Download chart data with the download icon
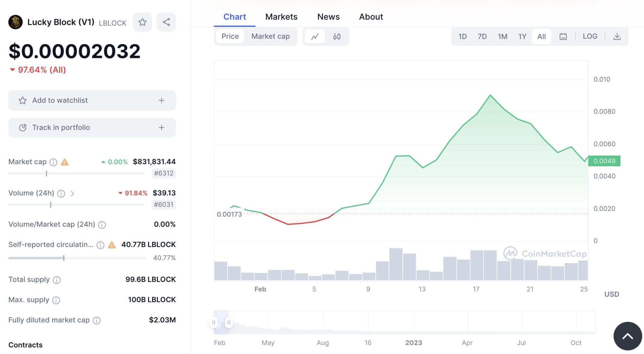The image size is (644, 354). [x=617, y=36]
